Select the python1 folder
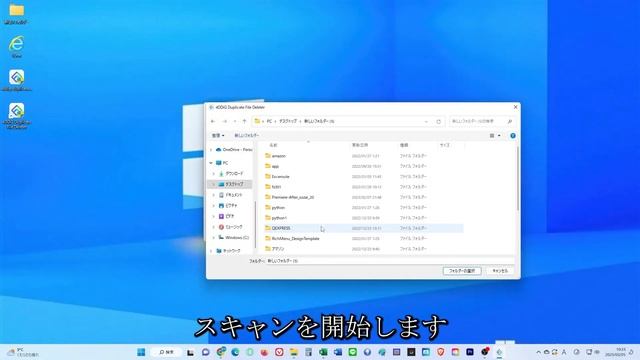 pyautogui.click(x=279, y=218)
